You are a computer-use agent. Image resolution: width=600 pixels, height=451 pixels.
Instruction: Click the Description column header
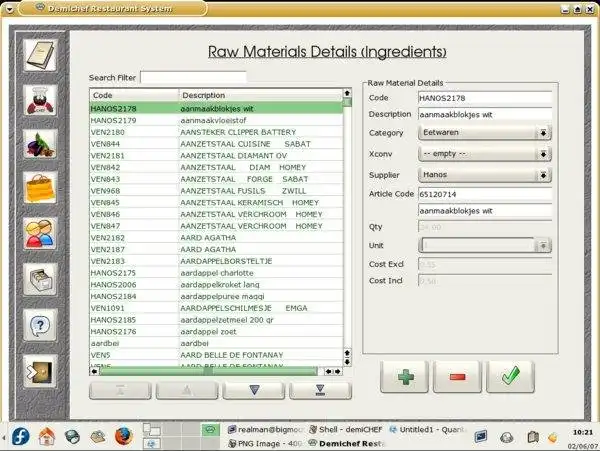(261, 95)
